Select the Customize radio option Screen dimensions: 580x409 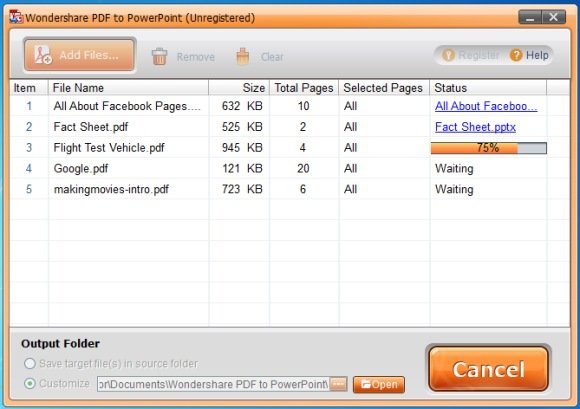point(30,383)
